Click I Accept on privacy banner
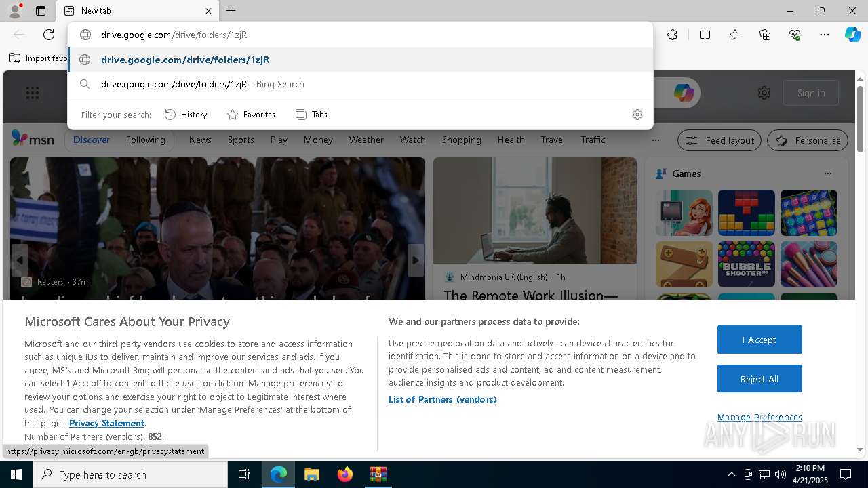868x488 pixels. point(759,340)
